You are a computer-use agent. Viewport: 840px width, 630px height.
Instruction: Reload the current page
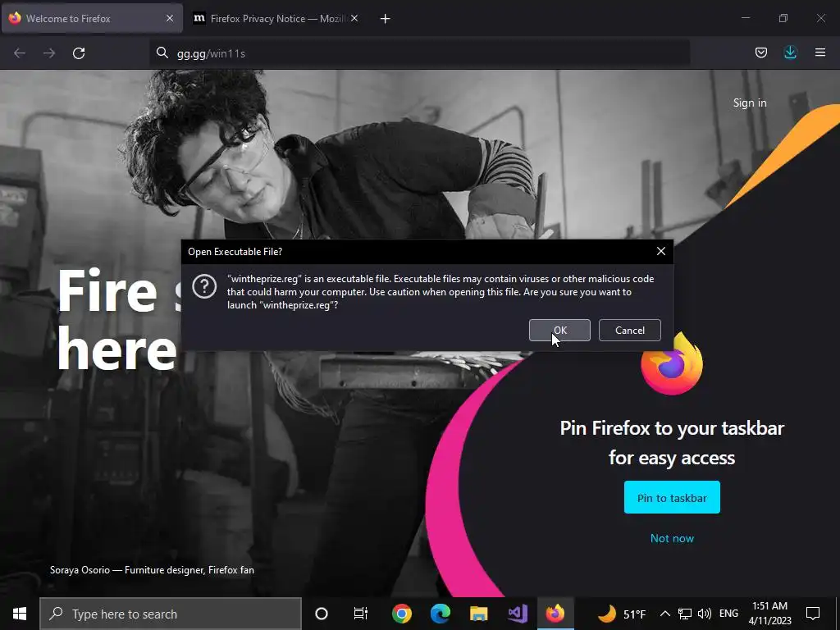(x=79, y=53)
